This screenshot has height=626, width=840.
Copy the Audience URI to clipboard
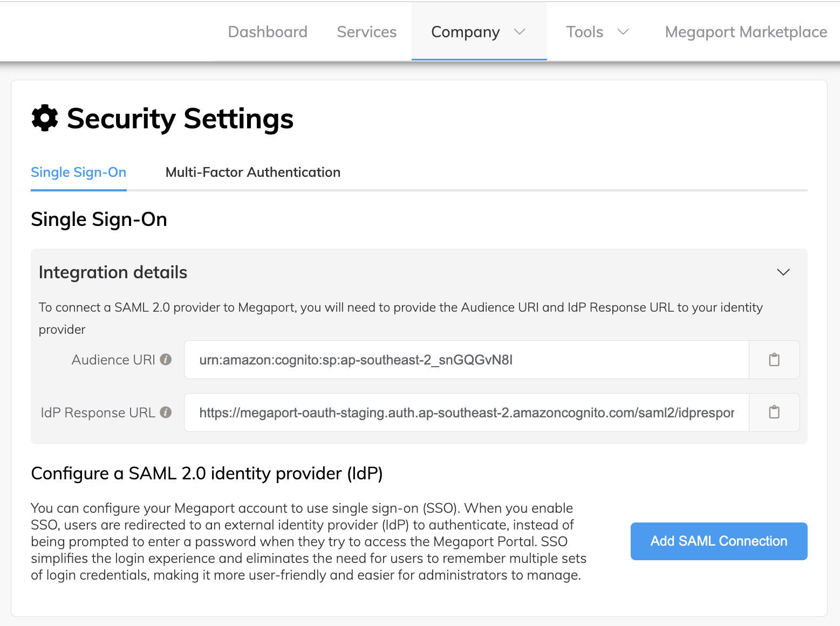coord(774,360)
